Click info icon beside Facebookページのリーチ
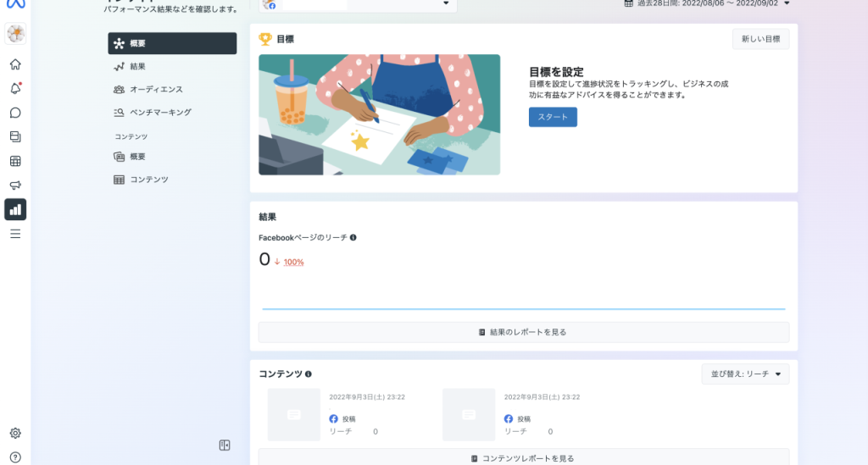Screen dimensions: 868x465 [x=353, y=238]
